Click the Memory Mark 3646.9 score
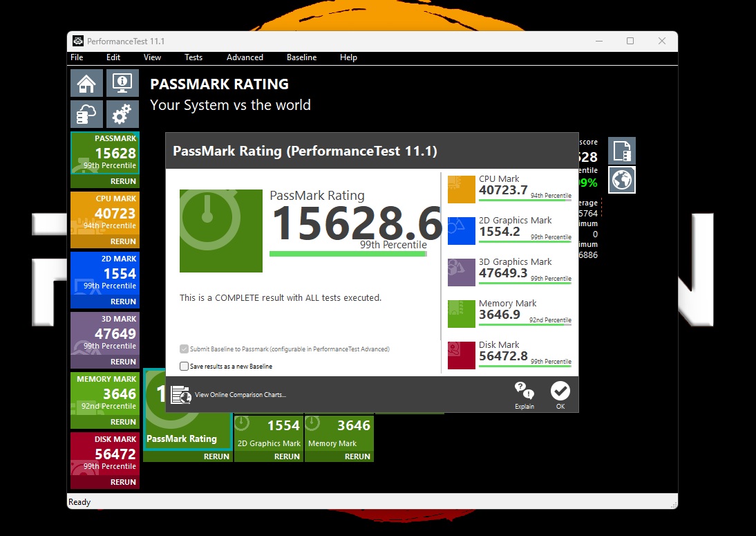This screenshot has width=756, height=536. 500,315
